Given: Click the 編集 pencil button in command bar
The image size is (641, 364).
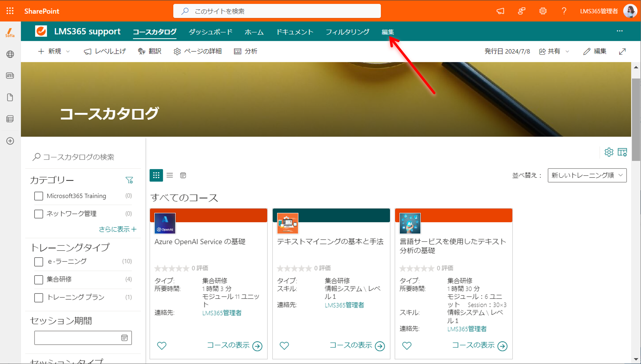Looking at the screenshot, I should pyautogui.click(x=595, y=51).
